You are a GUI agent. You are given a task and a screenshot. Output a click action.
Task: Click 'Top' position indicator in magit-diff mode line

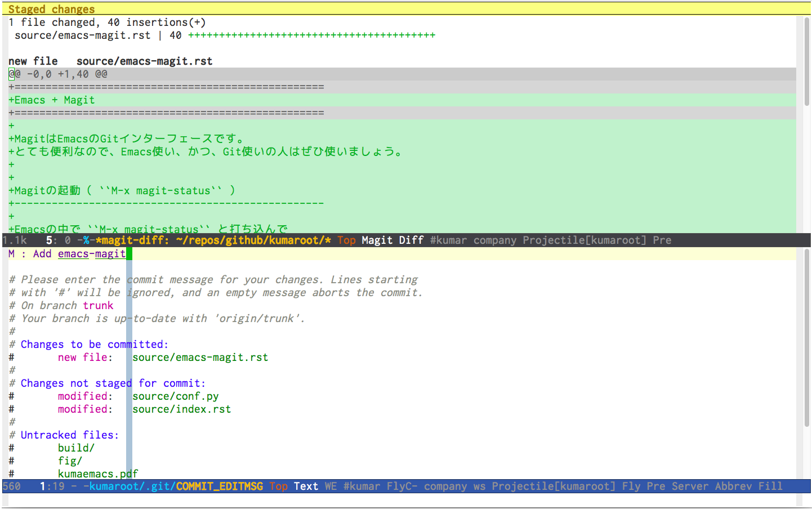[346, 240]
